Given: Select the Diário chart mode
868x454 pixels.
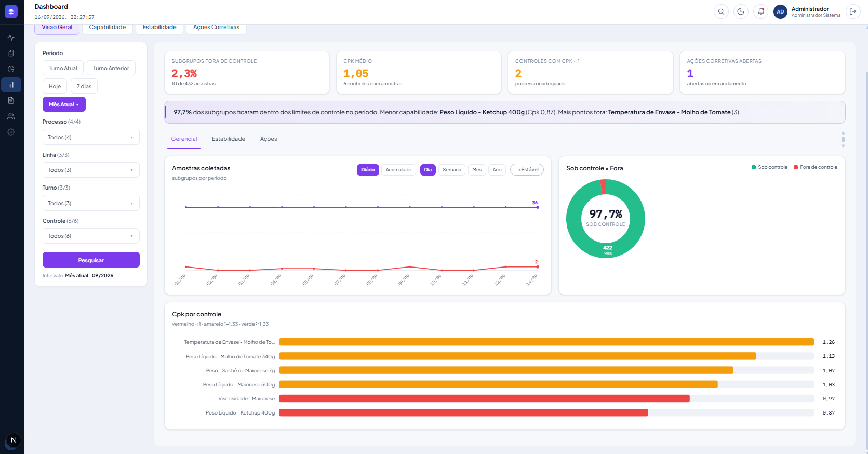Looking at the screenshot, I should click(x=368, y=170).
